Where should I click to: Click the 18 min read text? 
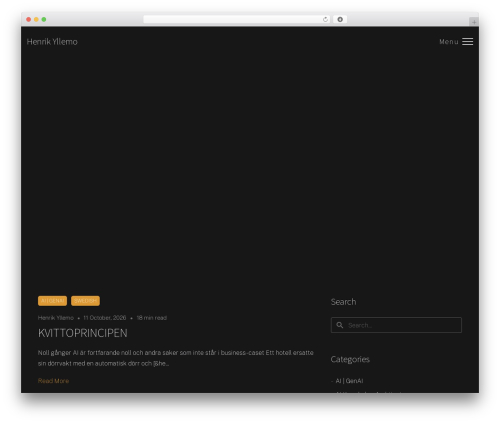[x=152, y=318]
